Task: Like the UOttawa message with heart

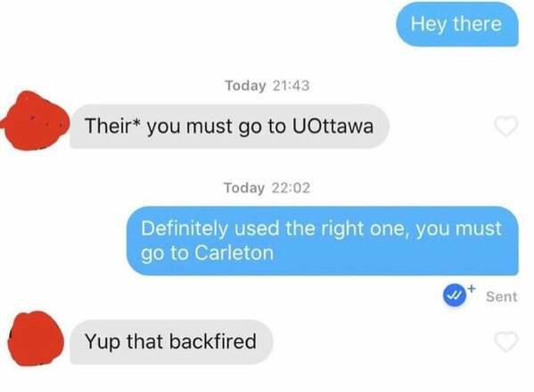Action: click(x=506, y=127)
